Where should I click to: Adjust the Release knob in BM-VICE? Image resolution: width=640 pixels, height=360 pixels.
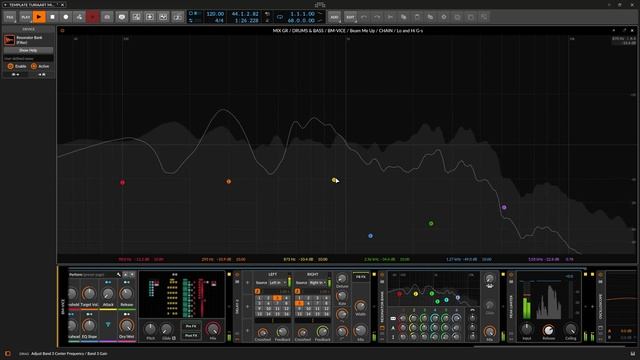127,294
